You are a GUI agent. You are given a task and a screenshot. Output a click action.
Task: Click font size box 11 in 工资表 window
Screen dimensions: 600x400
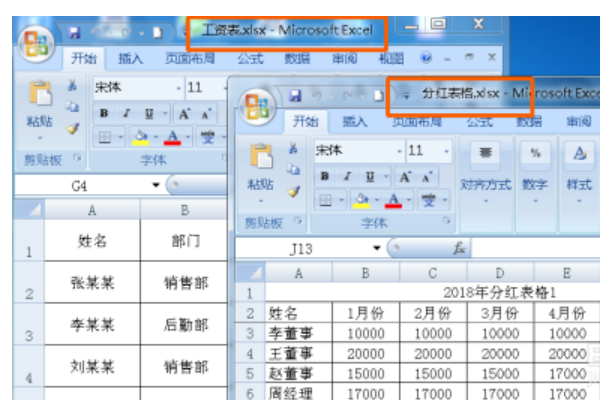click(x=203, y=88)
